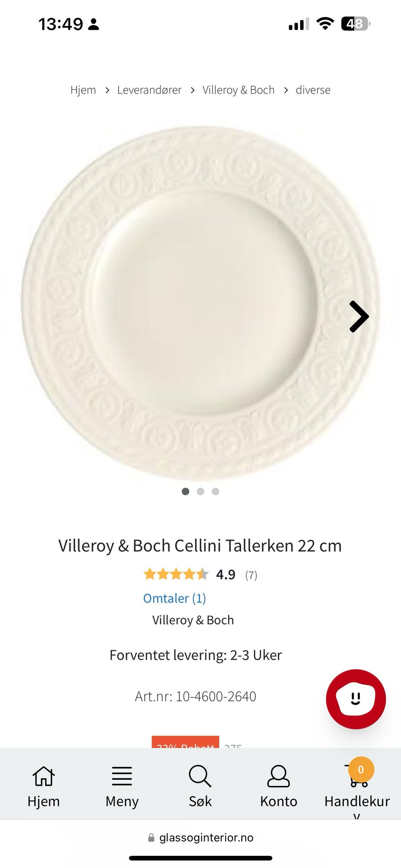Image resolution: width=401 pixels, height=868 pixels.
Task: Select the first image carousel dot
Action: (x=185, y=491)
